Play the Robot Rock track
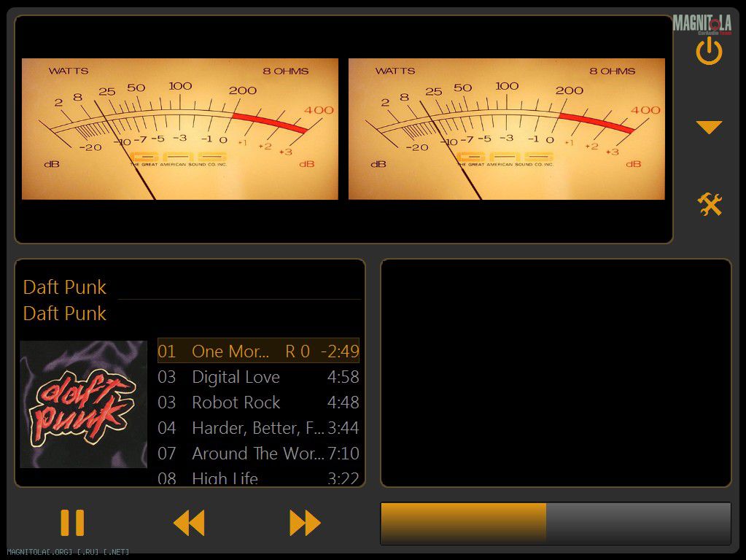 (x=258, y=402)
